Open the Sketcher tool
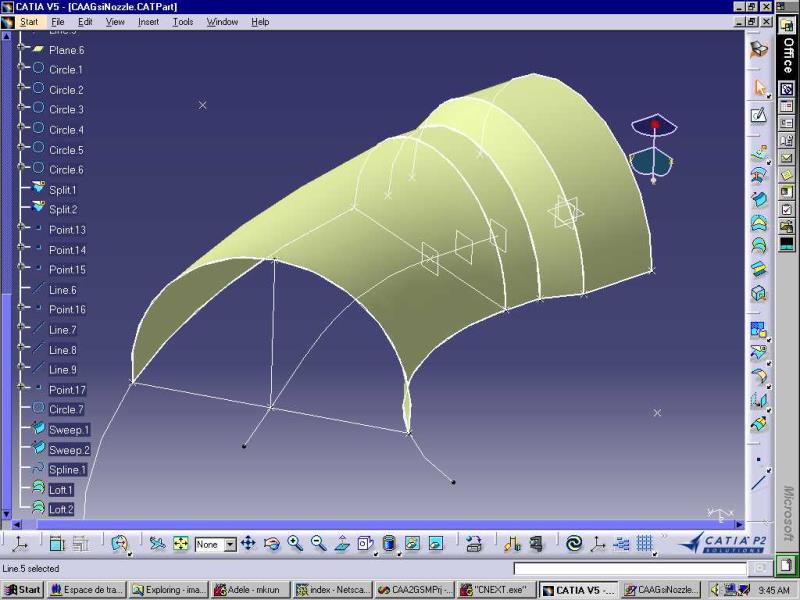The width and height of the screenshot is (800, 600). click(759, 115)
